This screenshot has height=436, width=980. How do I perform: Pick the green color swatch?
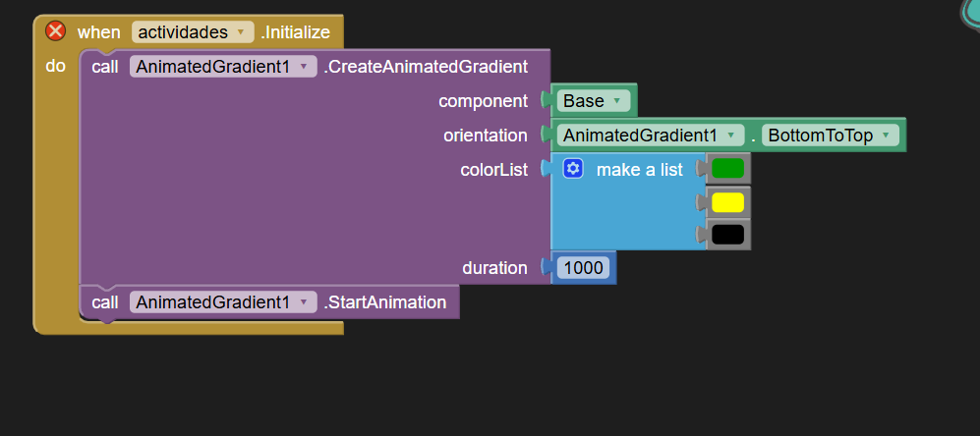pyautogui.click(x=727, y=169)
